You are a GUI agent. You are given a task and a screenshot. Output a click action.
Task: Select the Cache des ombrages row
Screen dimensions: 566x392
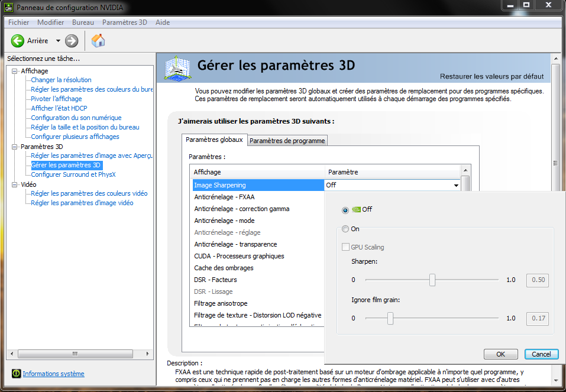tap(258, 268)
